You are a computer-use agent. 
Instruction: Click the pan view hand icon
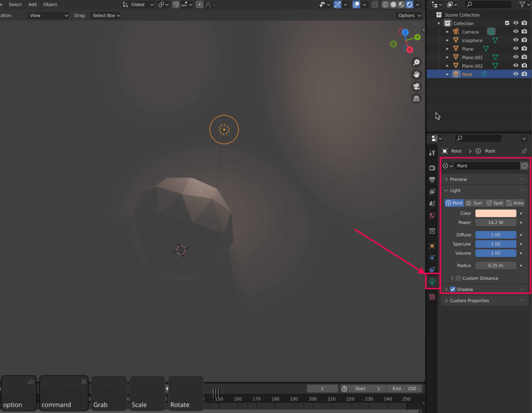416,74
